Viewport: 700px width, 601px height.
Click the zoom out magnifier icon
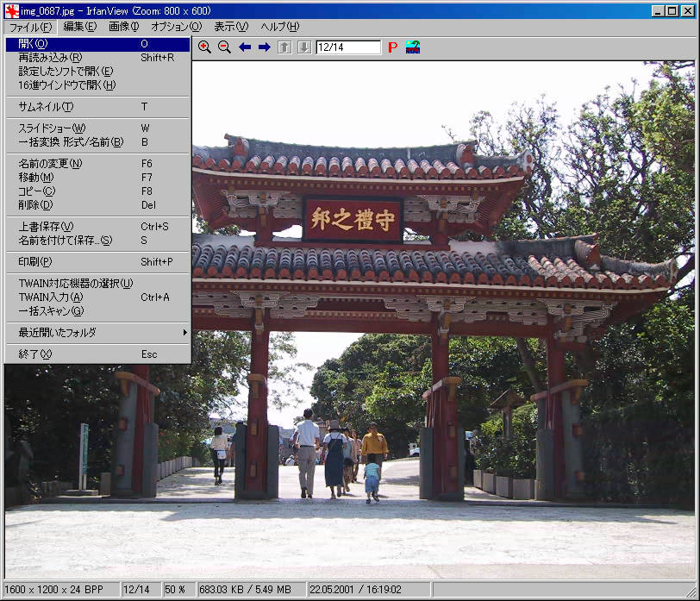coord(224,47)
